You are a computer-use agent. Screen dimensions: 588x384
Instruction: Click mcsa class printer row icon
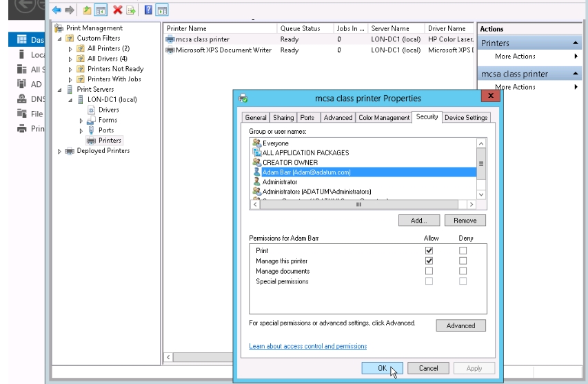(170, 39)
